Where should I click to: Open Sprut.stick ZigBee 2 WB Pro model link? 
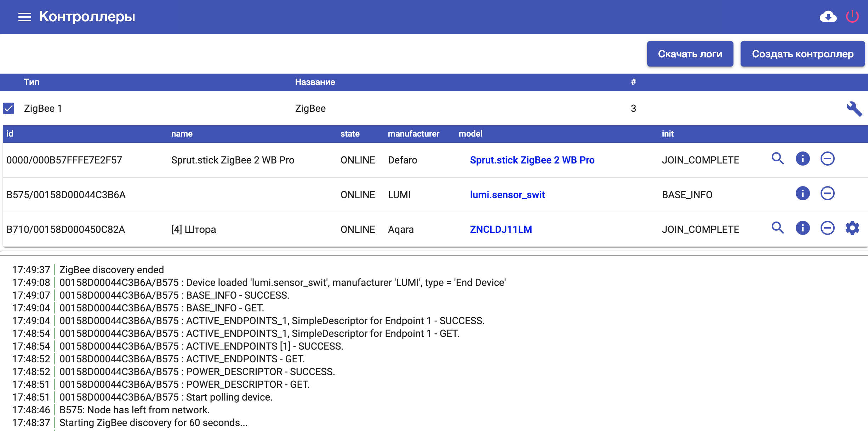pos(532,160)
